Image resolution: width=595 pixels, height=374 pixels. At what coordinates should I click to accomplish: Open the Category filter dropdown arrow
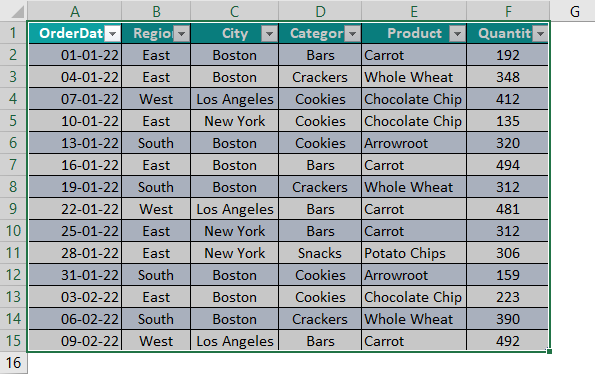[352, 34]
